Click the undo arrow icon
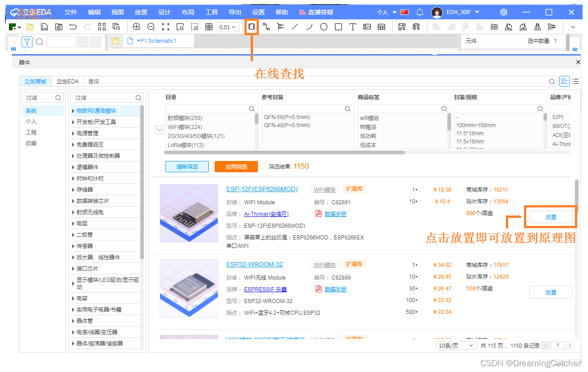 (x=73, y=27)
